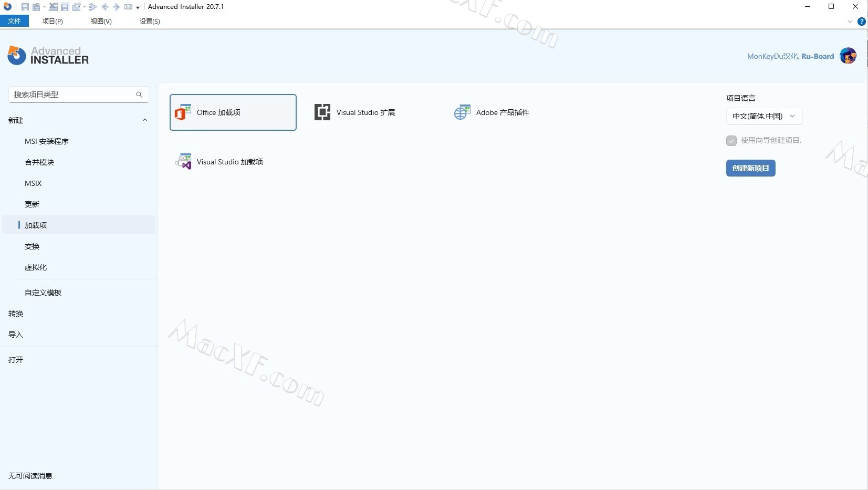This screenshot has width=868, height=490.
Task: Open the 项目语言 dropdown
Action: pyautogui.click(x=764, y=116)
